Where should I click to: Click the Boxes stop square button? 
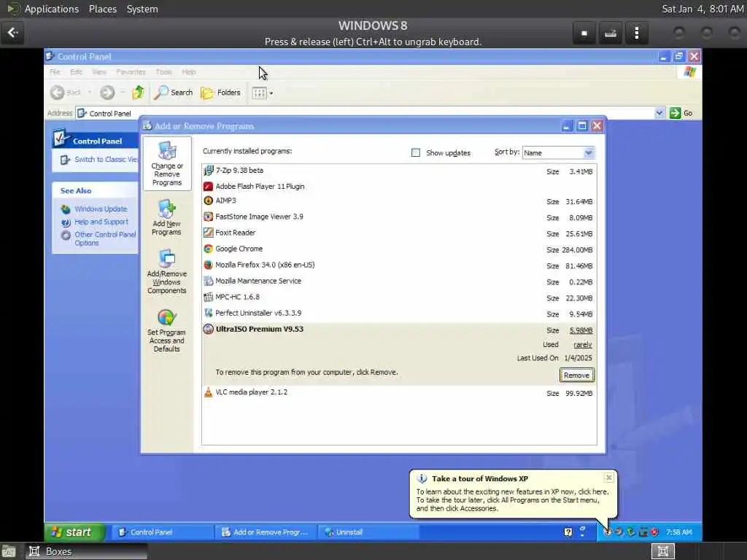[584, 33]
